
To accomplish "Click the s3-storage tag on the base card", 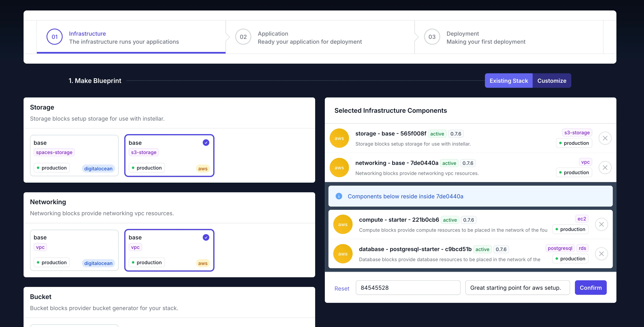I will (x=144, y=152).
